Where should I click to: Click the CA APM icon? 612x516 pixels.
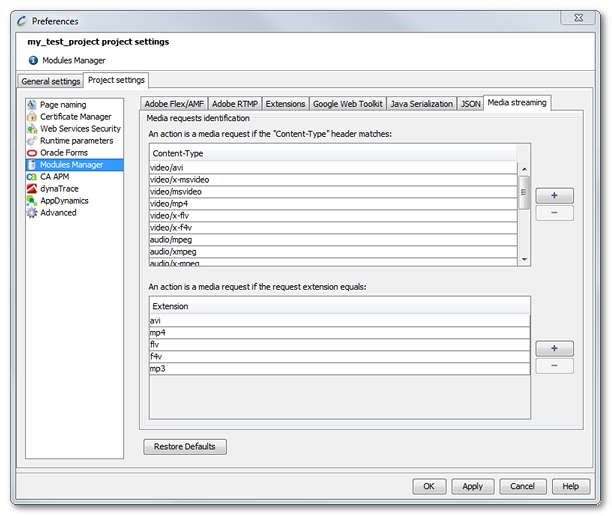click(32, 177)
